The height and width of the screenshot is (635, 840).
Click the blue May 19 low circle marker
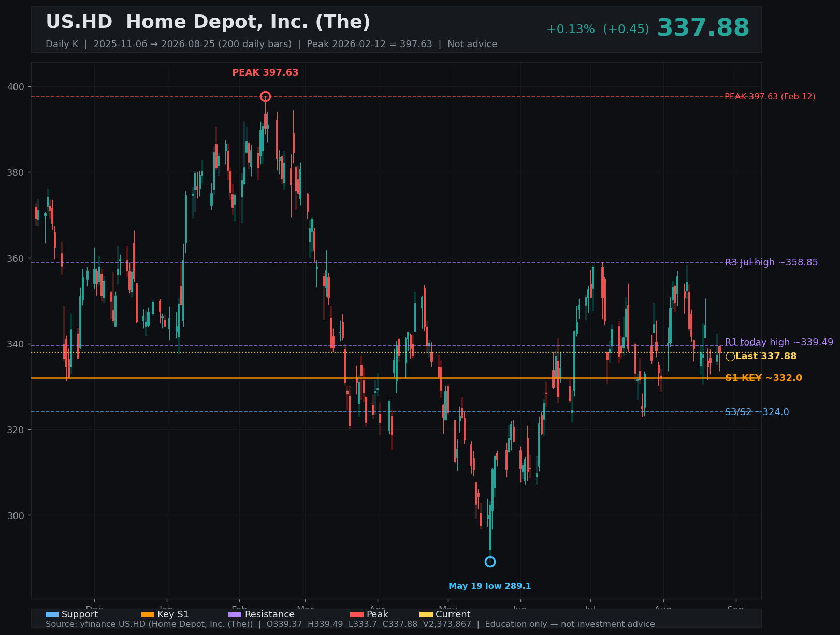[490, 562]
